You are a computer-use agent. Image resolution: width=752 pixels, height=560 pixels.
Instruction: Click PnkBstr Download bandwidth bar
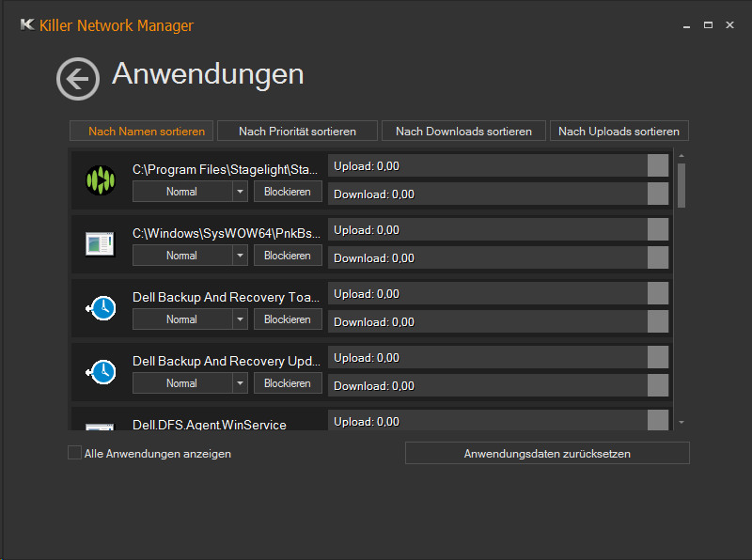pos(498,257)
